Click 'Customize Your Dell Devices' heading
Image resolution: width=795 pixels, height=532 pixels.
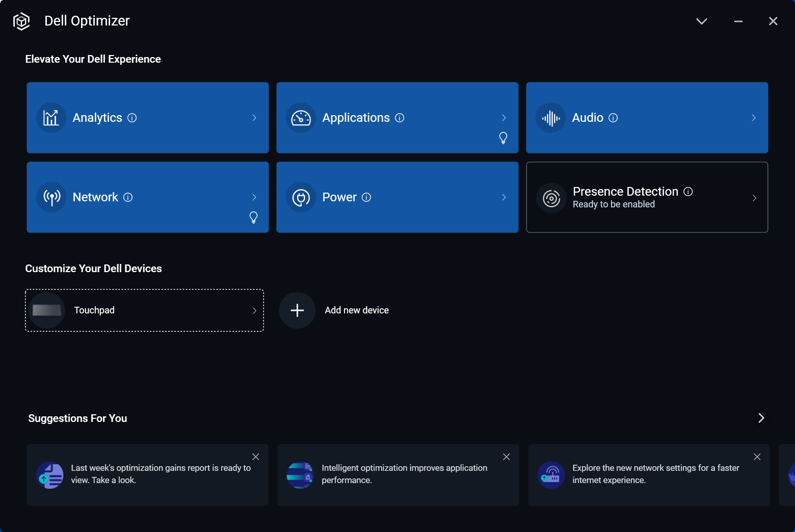(x=94, y=269)
